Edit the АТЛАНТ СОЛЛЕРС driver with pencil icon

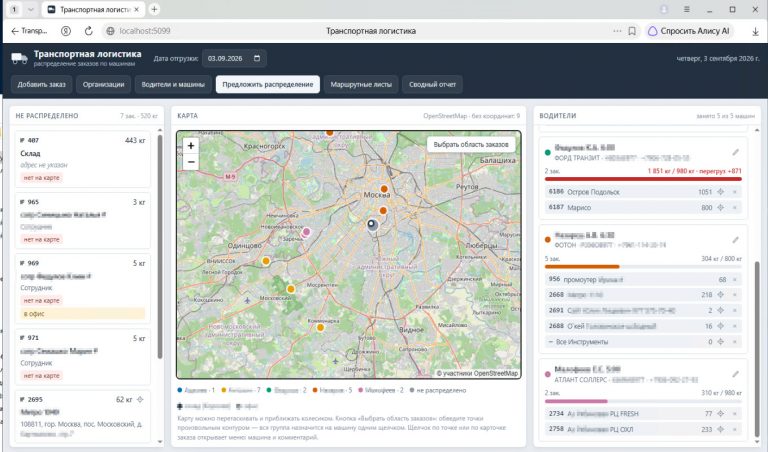tap(735, 374)
